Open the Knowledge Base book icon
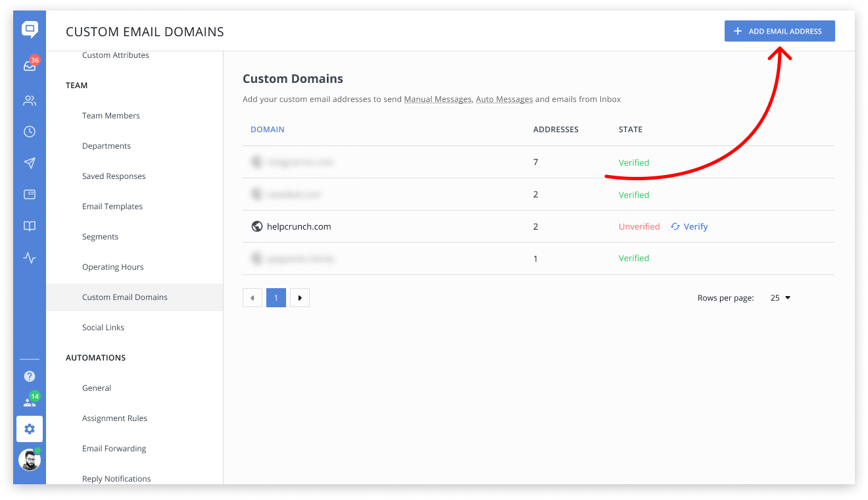 30,226
